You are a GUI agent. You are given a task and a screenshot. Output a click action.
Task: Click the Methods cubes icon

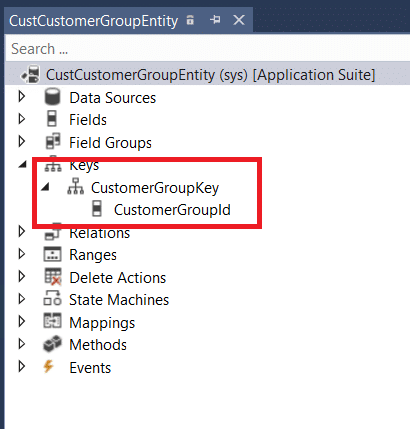pos(53,344)
